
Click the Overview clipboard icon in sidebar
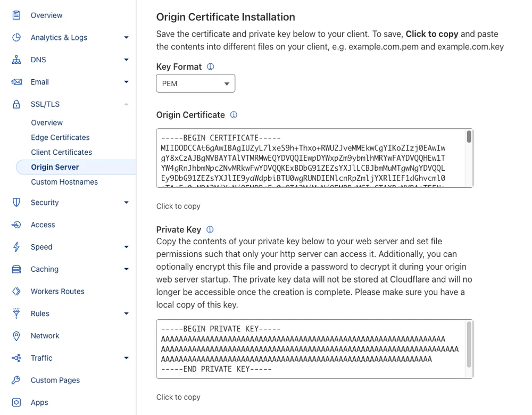[x=16, y=15]
